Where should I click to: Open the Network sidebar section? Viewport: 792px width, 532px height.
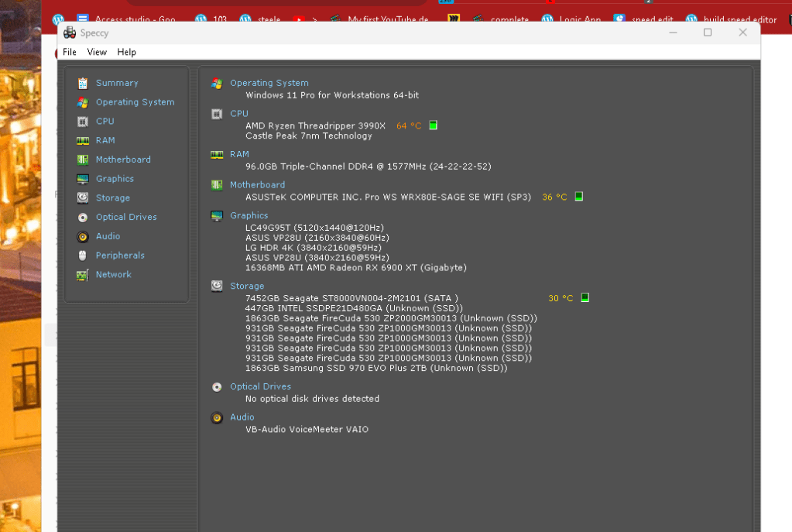[114, 275]
